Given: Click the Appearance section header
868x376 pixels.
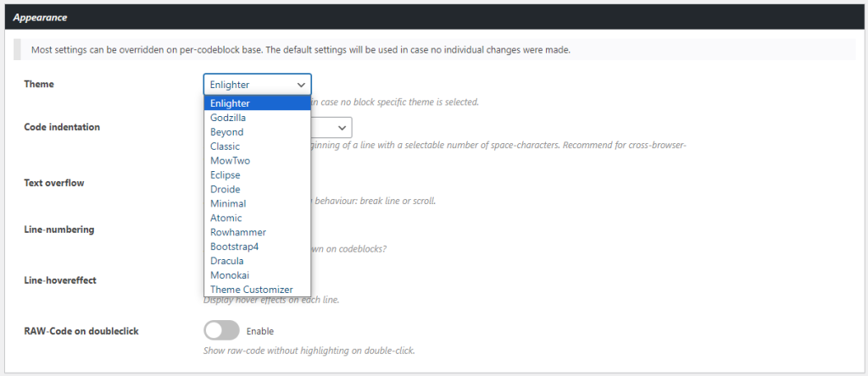Looking at the screenshot, I should pos(41,17).
